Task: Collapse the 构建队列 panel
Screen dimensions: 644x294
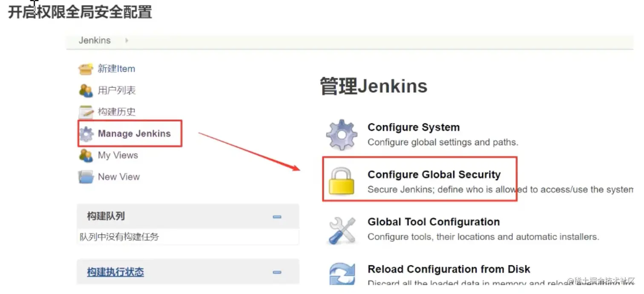Action: coord(277,216)
